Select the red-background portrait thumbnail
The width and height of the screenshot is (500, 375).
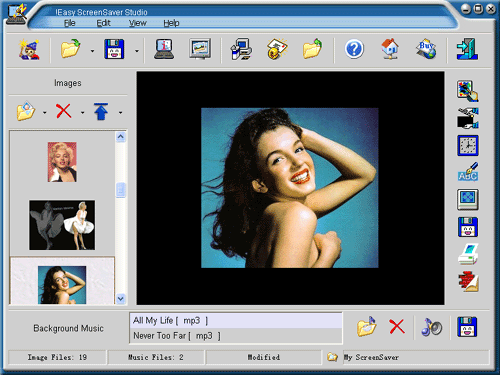pos(62,162)
